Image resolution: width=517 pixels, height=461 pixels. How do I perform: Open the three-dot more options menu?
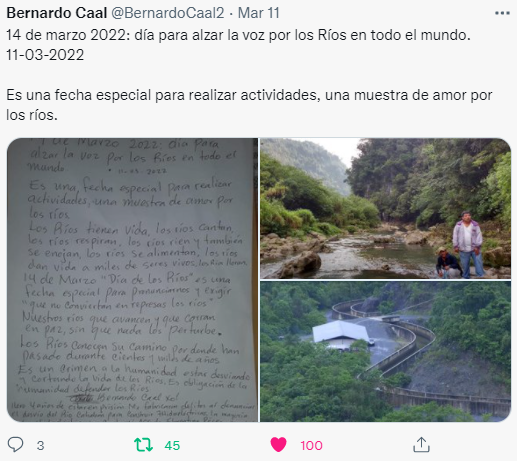pyautogui.click(x=502, y=13)
